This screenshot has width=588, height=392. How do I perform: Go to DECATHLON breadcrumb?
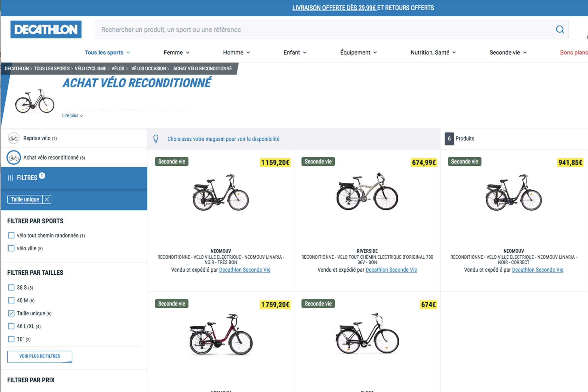[x=17, y=68]
